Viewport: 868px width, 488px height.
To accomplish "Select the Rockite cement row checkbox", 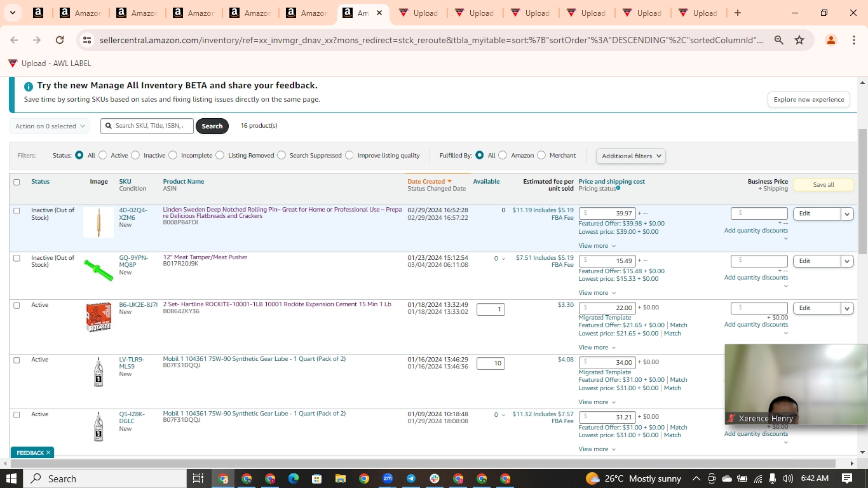I will [17, 306].
